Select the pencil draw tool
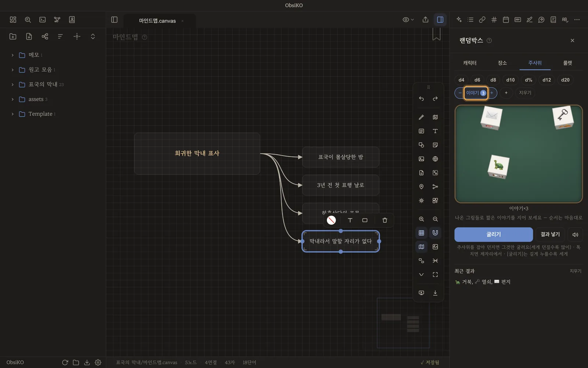Screen dimensions: 588x368 coord(421,117)
